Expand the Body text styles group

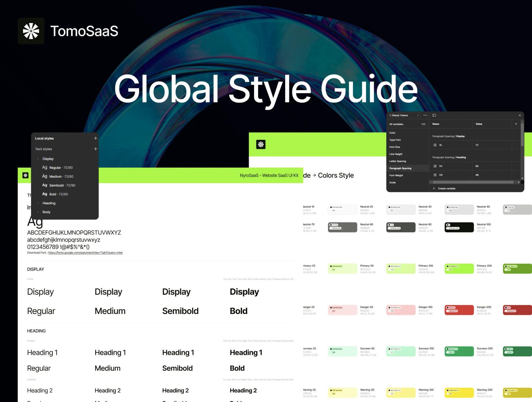pyautogui.click(x=38, y=212)
